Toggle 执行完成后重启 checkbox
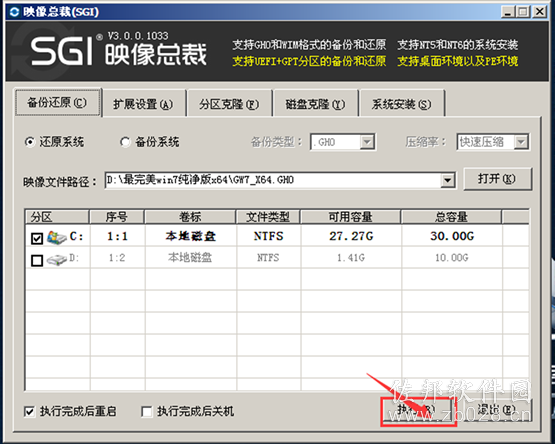Viewport: 555px width, 444px height. [29, 412]
